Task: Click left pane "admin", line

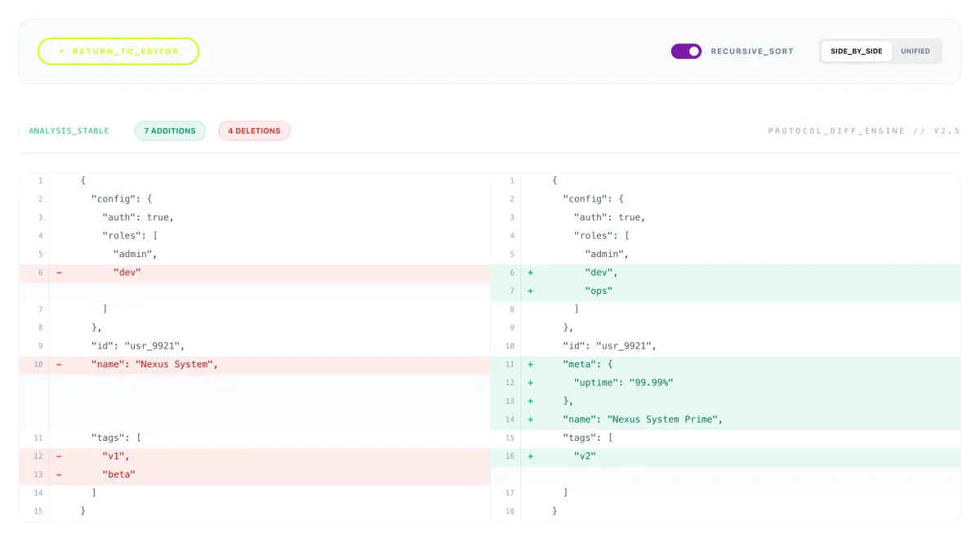Action: [255, 254]
